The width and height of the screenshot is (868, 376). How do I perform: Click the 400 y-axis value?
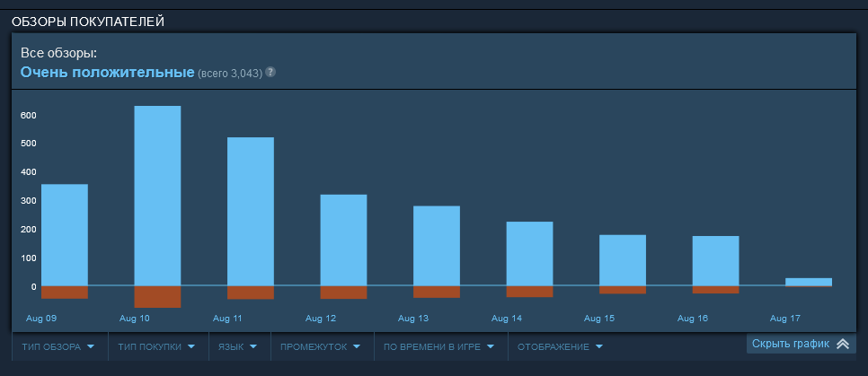(x=30, y=172)
